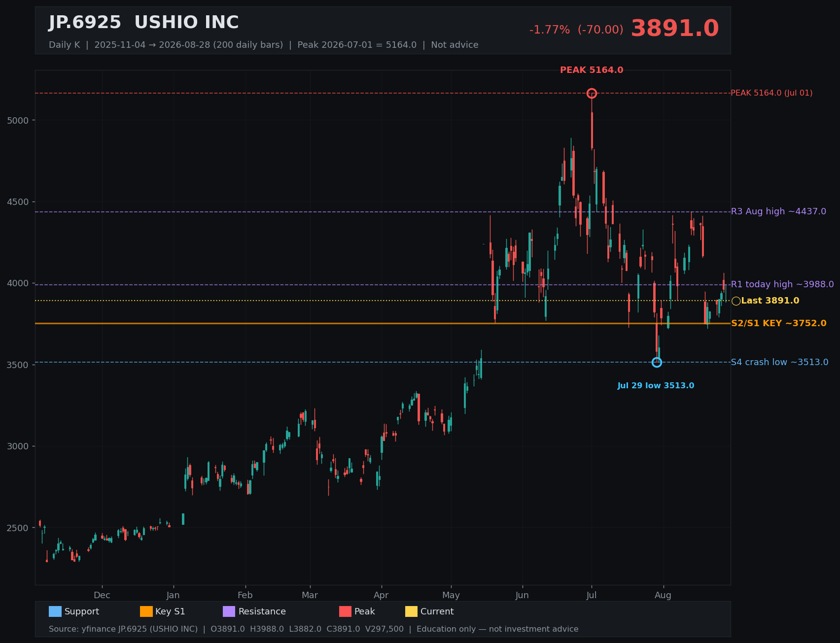This screenshot has height=643, width=840.
Task: Select the "Current" legend label
Action: pyautogui.click(x=437, y=611)
